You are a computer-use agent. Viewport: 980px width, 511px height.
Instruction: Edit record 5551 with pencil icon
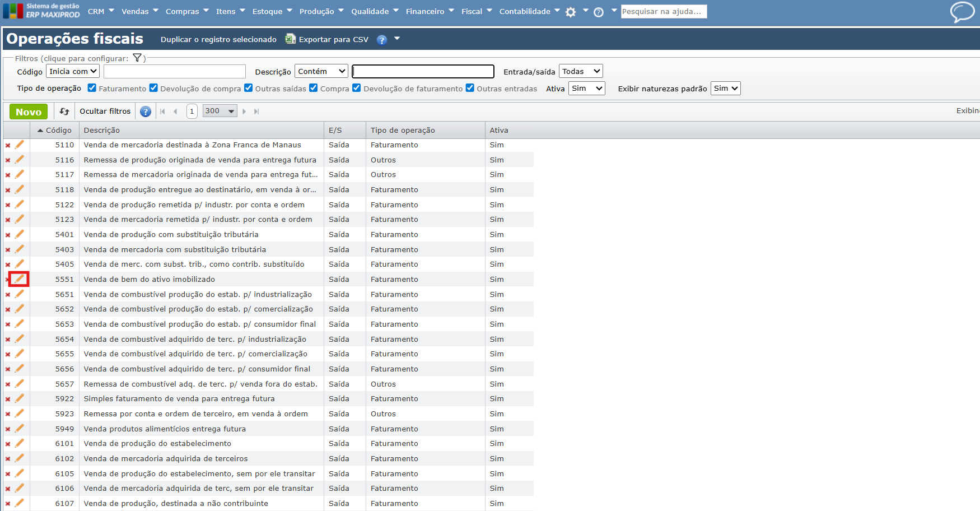(x=20, y=279)
